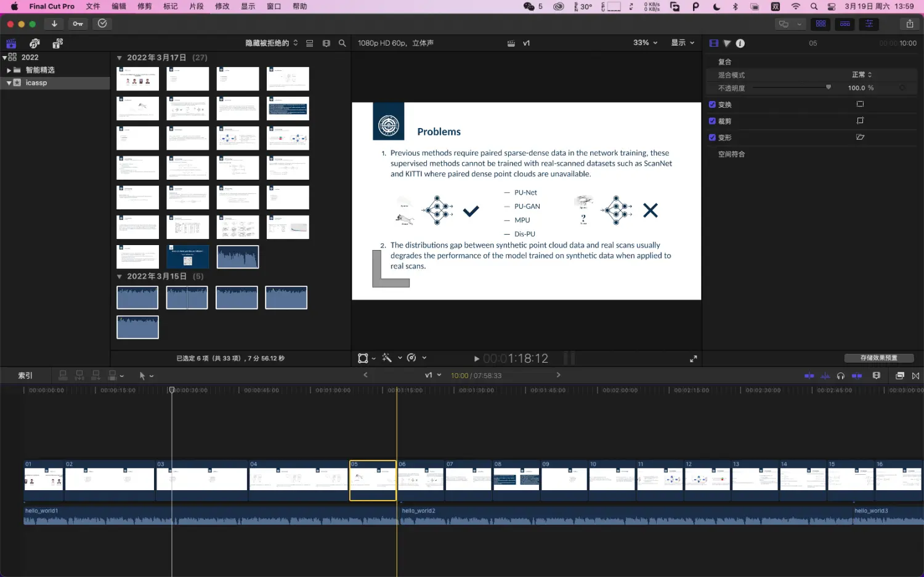Click search icon in browser
Image resolution: width=924 pixels, height=577 pixels.
[342, 43]
